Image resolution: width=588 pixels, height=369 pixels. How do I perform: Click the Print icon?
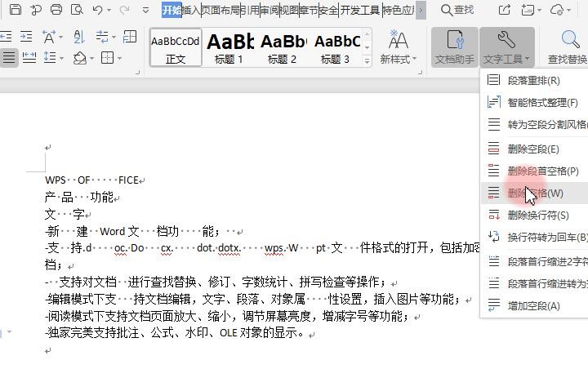click(56, 9)
